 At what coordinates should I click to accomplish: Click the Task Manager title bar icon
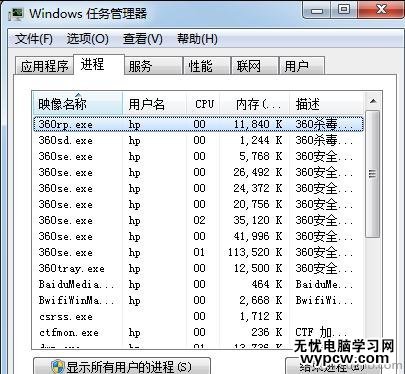(16, 14)
